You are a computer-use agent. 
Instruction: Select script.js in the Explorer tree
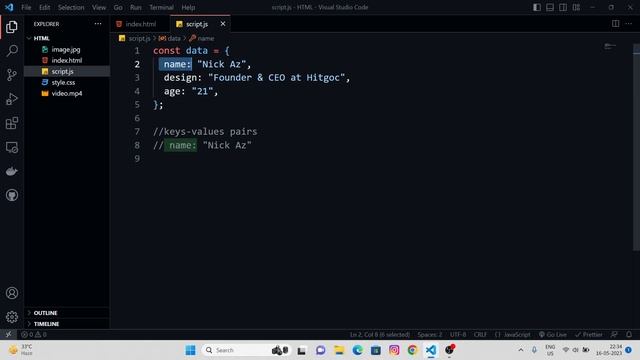point(62,71)
